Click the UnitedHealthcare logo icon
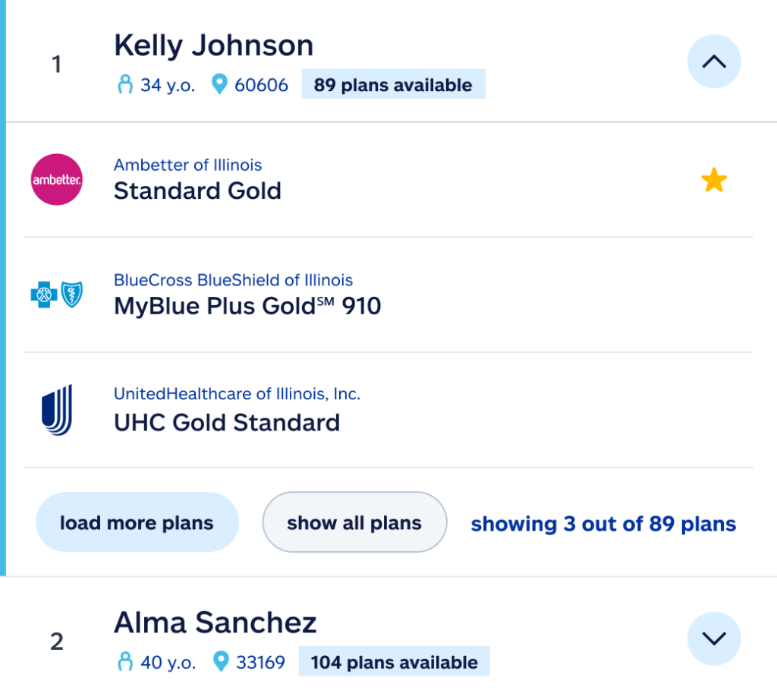The image size is (777, 700). (x=57, y=410)
